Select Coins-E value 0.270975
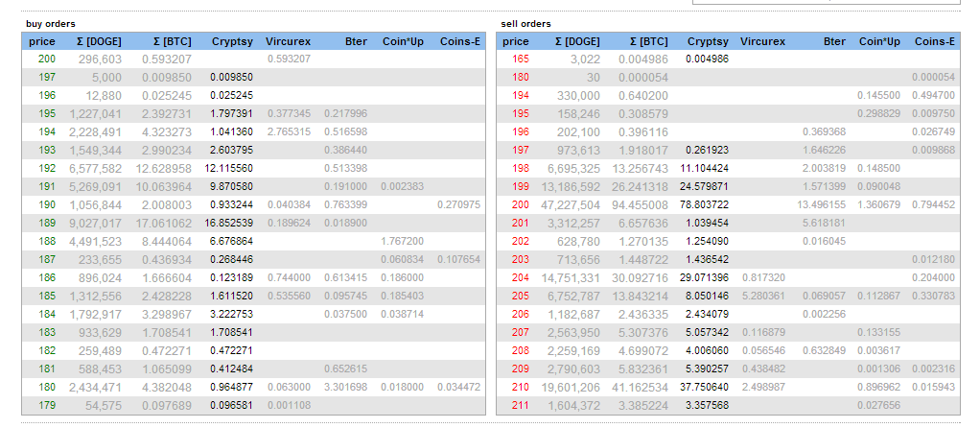 click(459, 204)
